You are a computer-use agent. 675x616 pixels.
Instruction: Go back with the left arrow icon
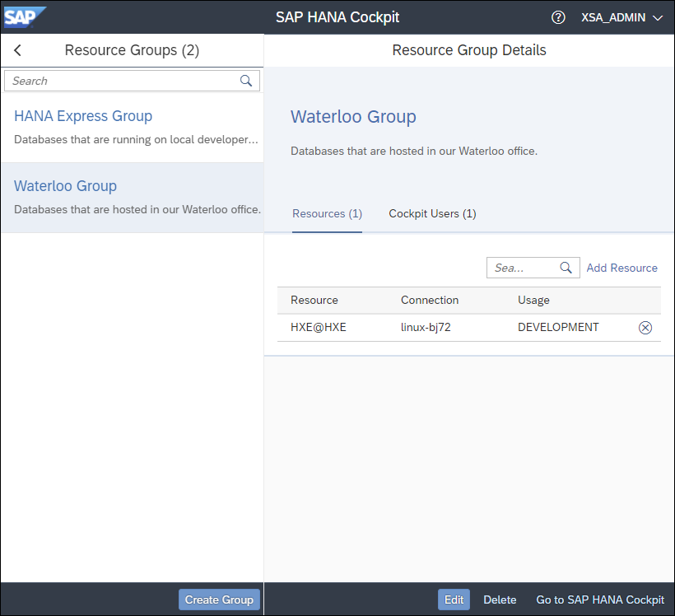point(17,50)
